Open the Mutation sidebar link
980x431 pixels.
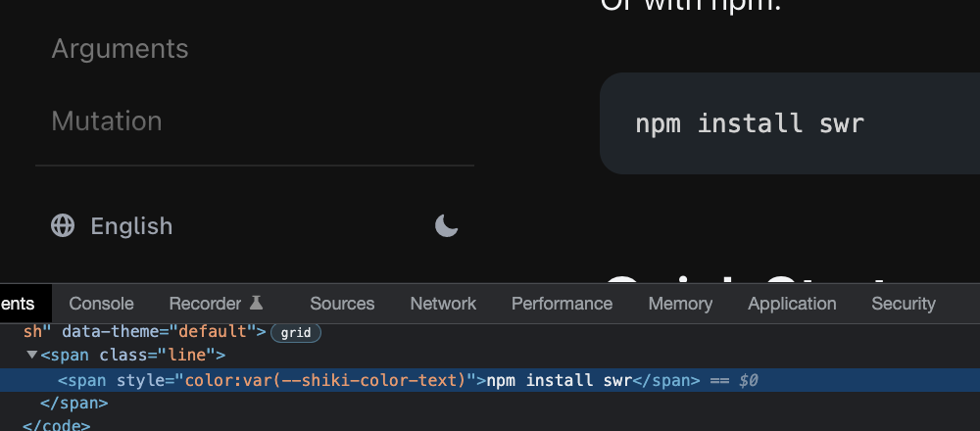click(x=106, y=120)
